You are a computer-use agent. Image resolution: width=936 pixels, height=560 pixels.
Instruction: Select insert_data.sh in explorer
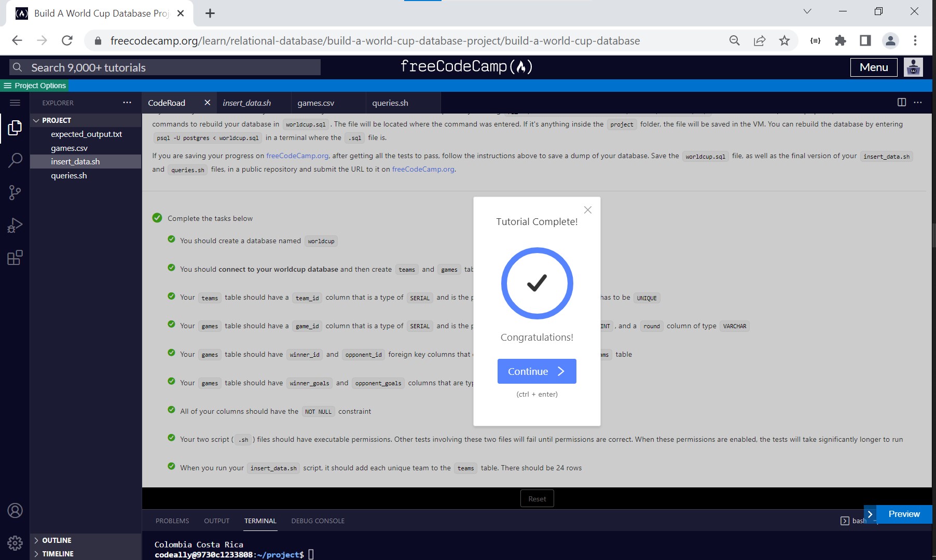tap(86, 162)
